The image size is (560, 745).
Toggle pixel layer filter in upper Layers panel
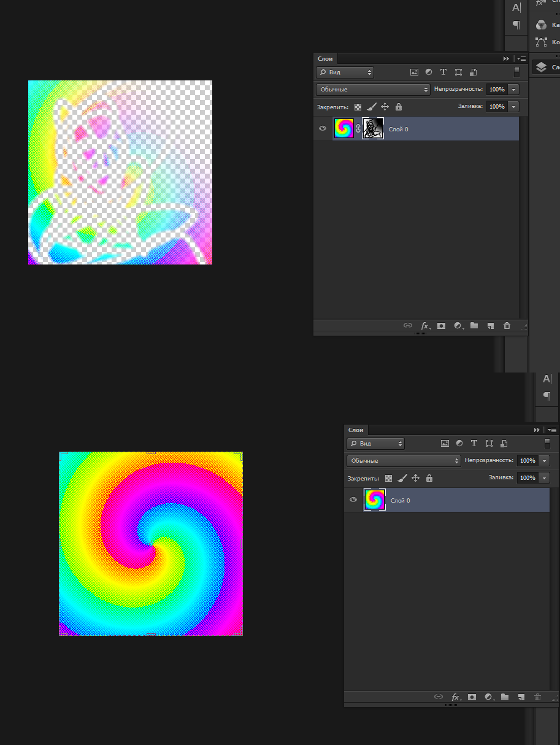(414, 72)
